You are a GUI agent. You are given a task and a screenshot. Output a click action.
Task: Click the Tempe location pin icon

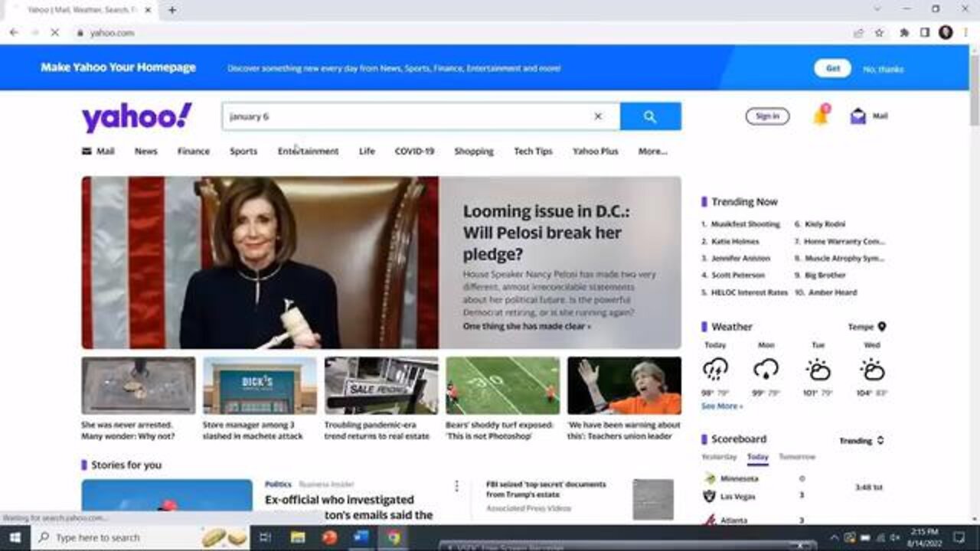pos(882,327)
